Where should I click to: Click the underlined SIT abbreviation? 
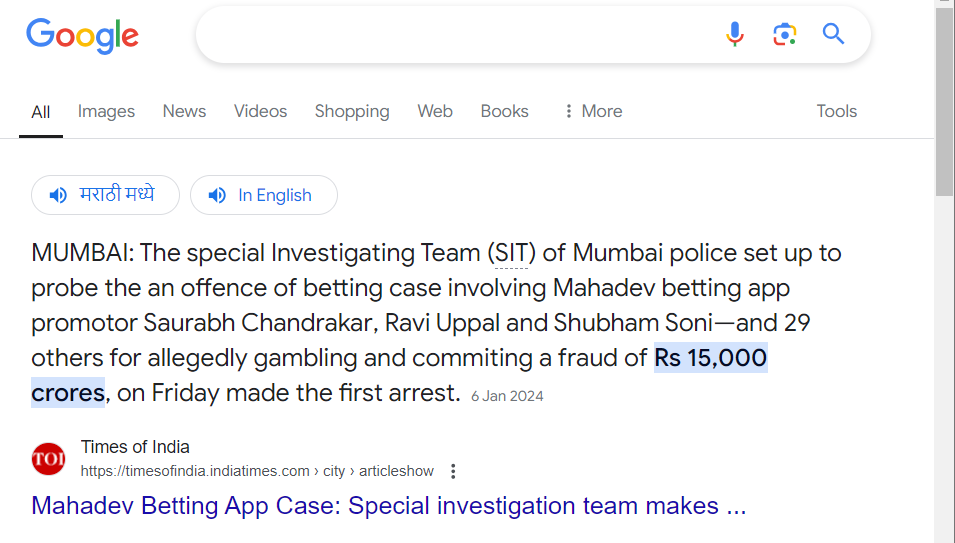(x=511, y=253)
